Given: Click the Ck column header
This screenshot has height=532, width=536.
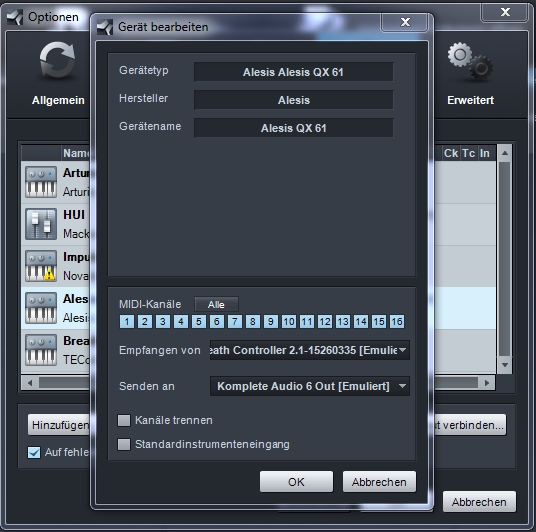Looking at the screenshot, I should 451,153.
